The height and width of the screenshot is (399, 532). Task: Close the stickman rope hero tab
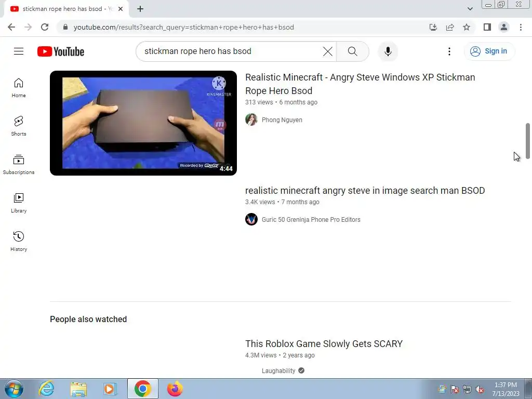point(121,9)
